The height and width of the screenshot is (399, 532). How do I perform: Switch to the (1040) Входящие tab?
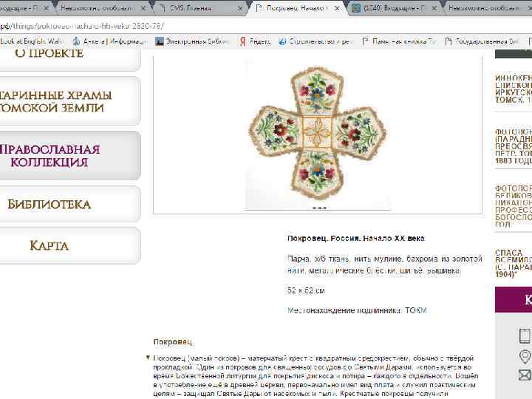coord(394,8)
